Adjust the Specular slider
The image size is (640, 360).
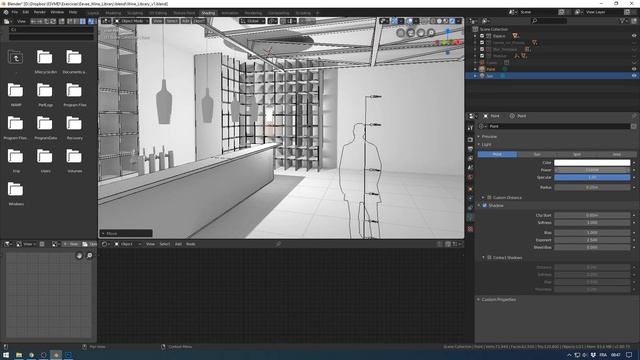point(592,178)
